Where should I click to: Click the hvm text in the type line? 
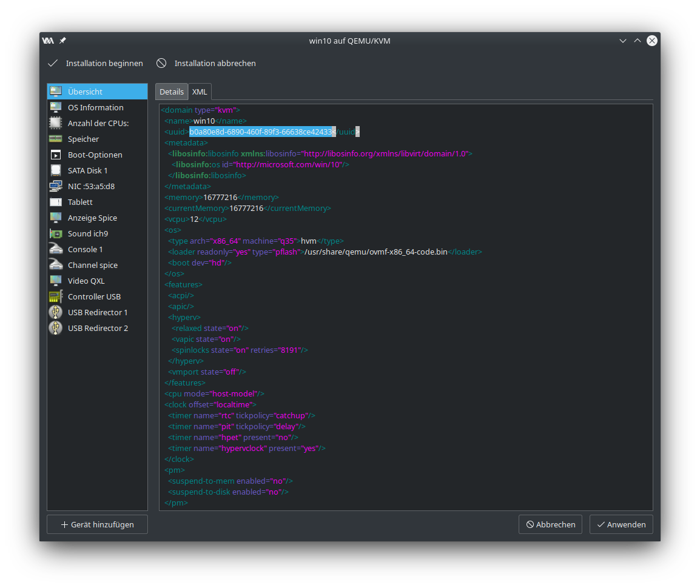point(309,241)
